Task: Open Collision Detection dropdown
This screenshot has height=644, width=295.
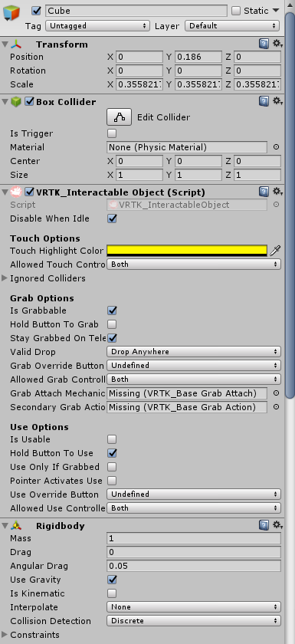Action: click(194, 621)
